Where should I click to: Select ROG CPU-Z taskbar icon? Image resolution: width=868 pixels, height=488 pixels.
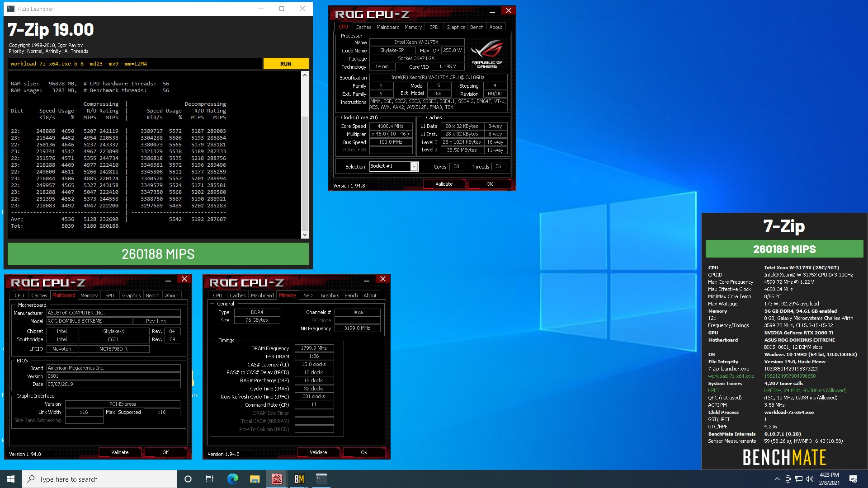pyautogui.click(x=277, y=479)
